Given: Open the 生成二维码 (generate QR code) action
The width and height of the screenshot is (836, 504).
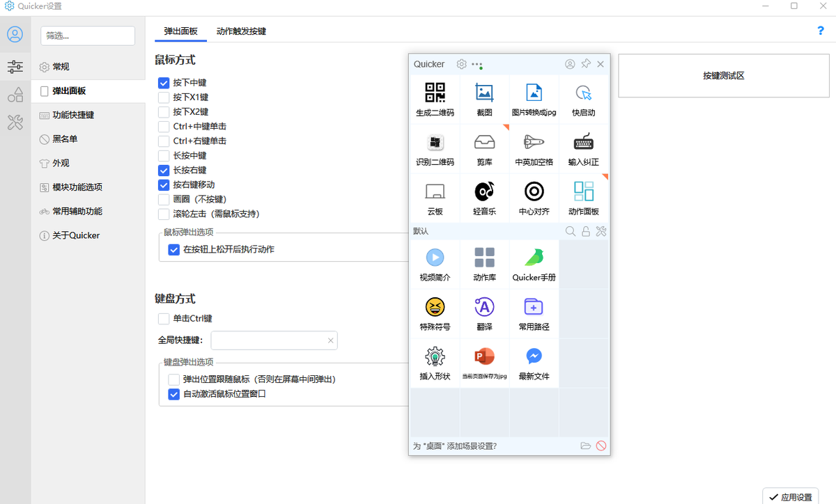Looking at the screenshot, I should [435, 99].
